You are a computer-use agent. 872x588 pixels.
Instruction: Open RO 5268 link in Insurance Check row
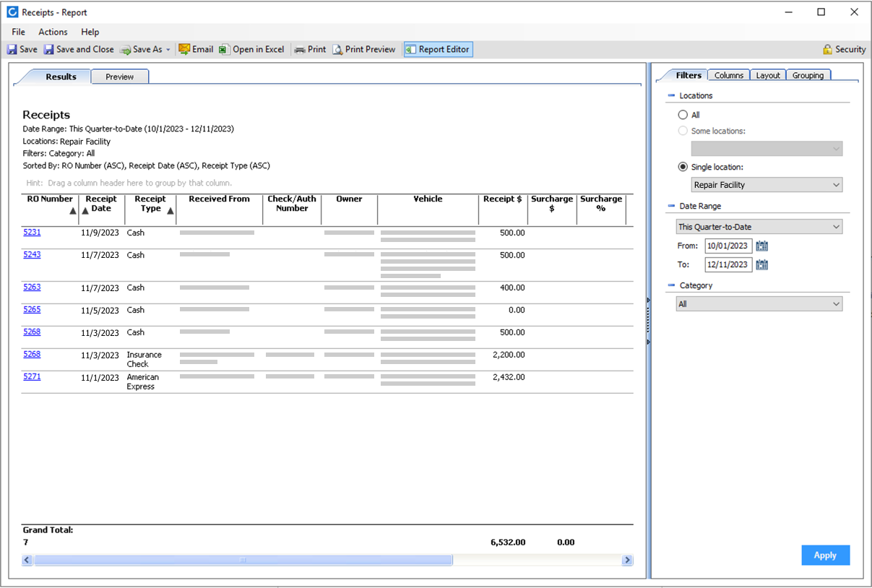click(x=32, y=355)
